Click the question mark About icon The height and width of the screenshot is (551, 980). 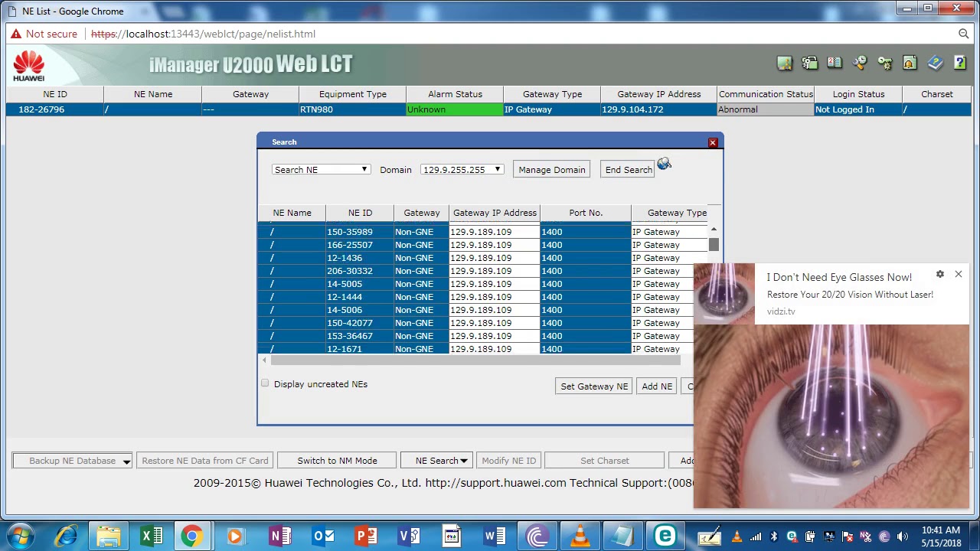pyautogui.click(x=960, y=64)
